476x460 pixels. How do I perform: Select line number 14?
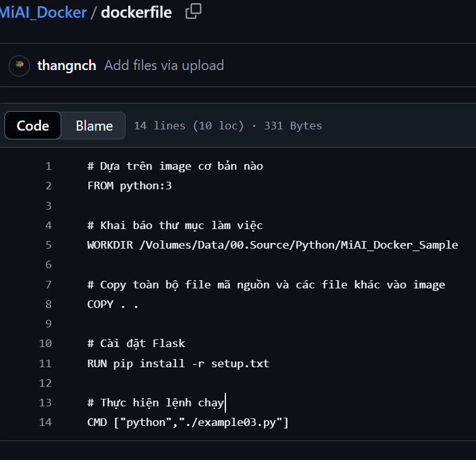[x=45, y=422]
